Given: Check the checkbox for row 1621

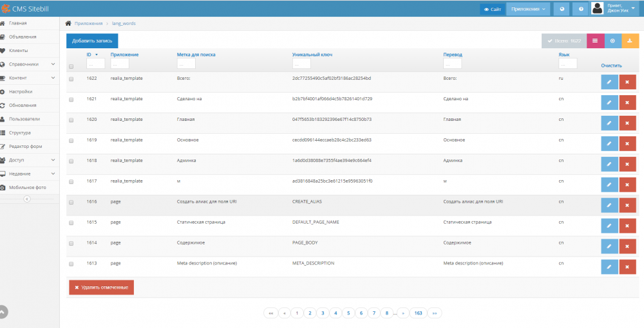Looking at the screenshot, I should 71,99.
